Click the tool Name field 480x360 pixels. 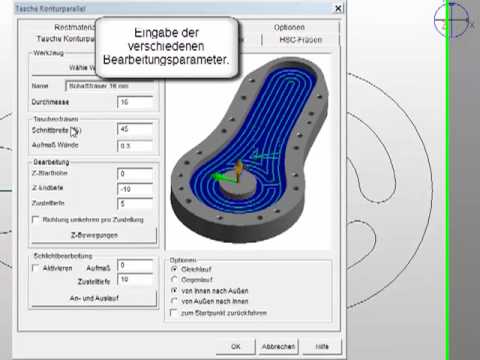(x=110, y=86)
